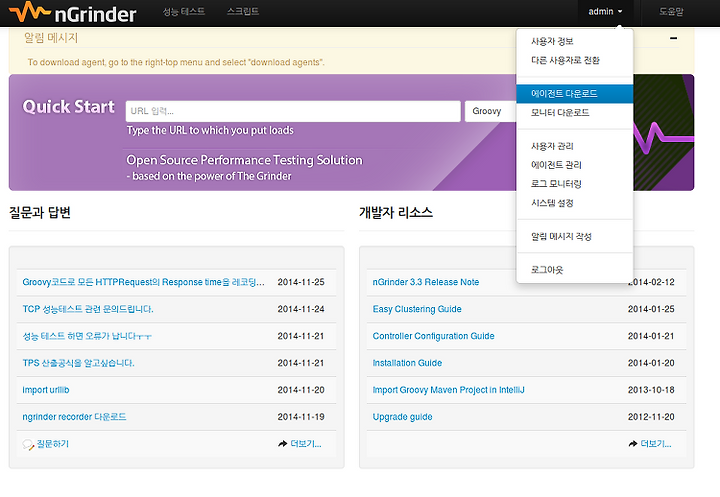Image resolution: width=720 pixels, height=497 pixels.
Task: Open the 도움말 menu
Action: pyautogui.click(x=671, y=11)
